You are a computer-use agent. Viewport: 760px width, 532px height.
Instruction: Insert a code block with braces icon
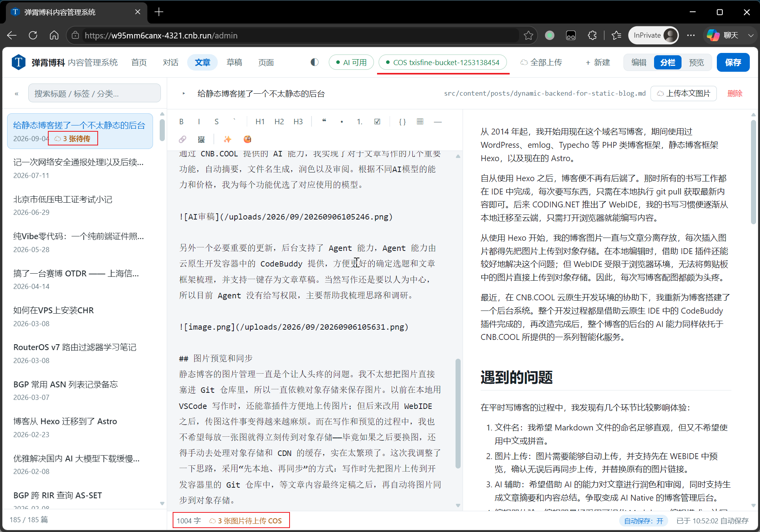[402, 122]
